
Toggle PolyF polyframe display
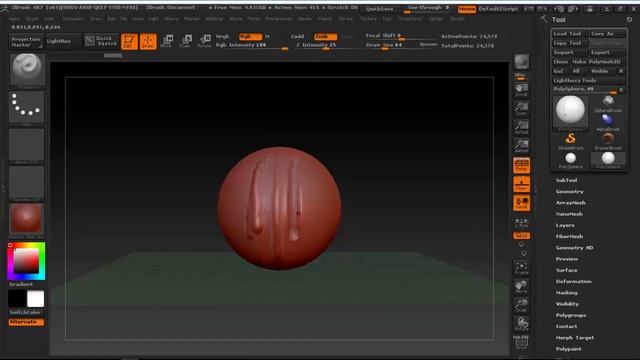[x=521, y=342]
